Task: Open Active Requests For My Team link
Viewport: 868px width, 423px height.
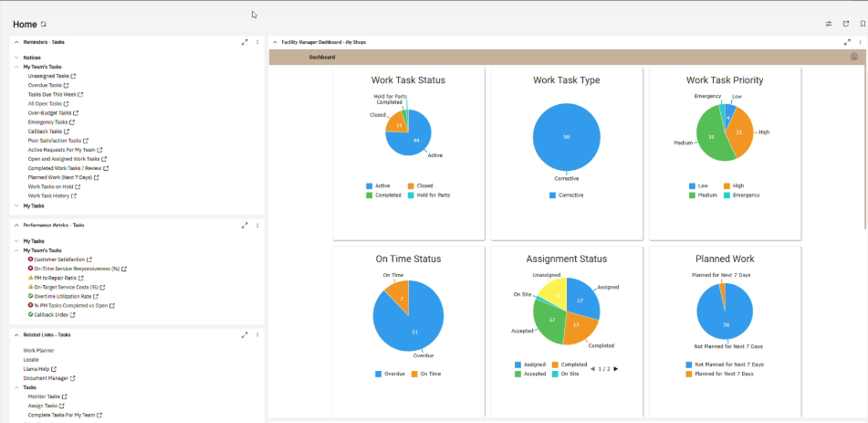Action: point(62,150)
